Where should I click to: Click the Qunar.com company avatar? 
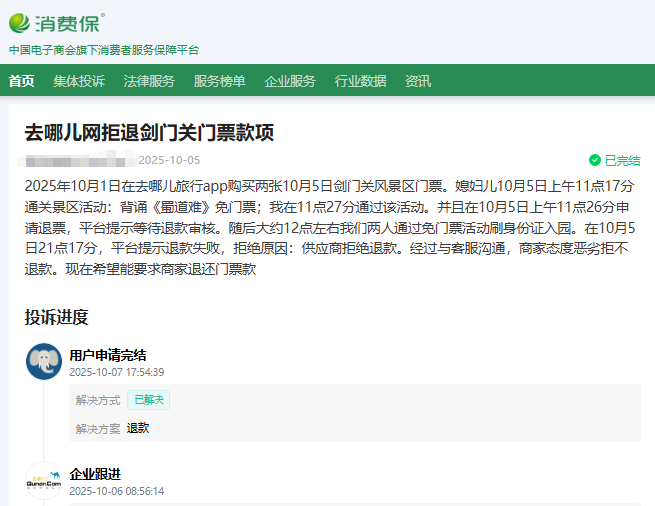pos(44,482)
